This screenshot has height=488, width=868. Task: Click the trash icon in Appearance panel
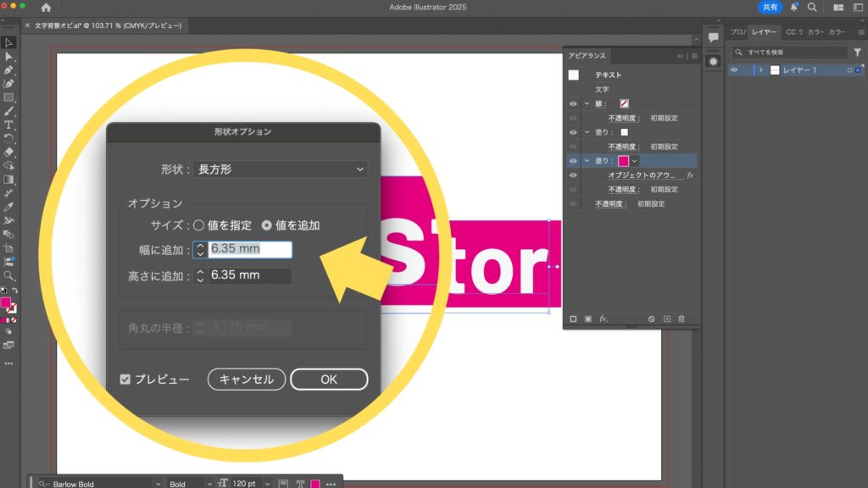[681, 319]
